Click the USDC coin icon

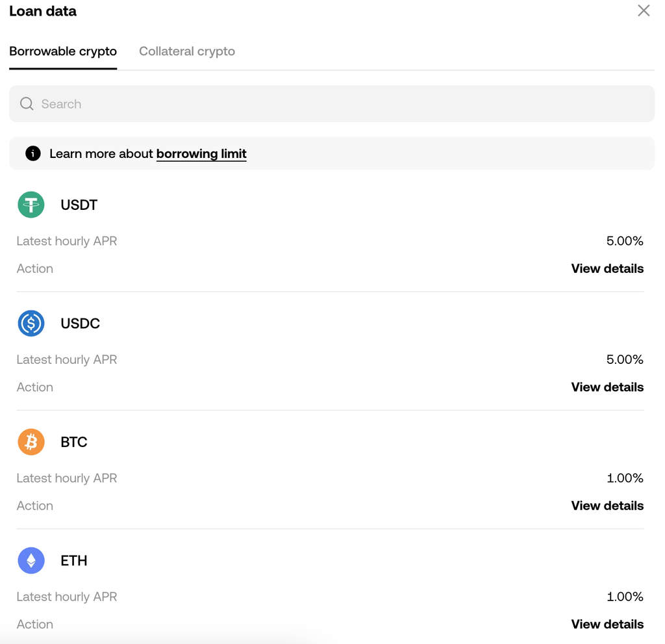(x=31, y=323)
